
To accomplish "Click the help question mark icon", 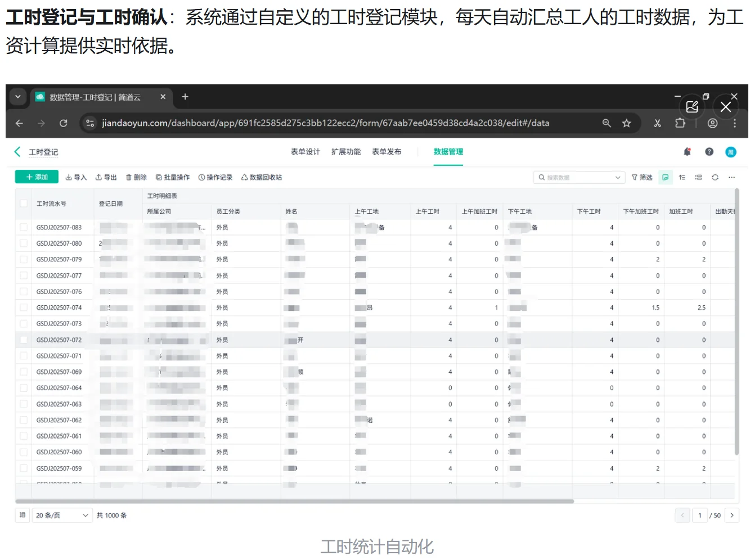I will (x=709, y=152).
